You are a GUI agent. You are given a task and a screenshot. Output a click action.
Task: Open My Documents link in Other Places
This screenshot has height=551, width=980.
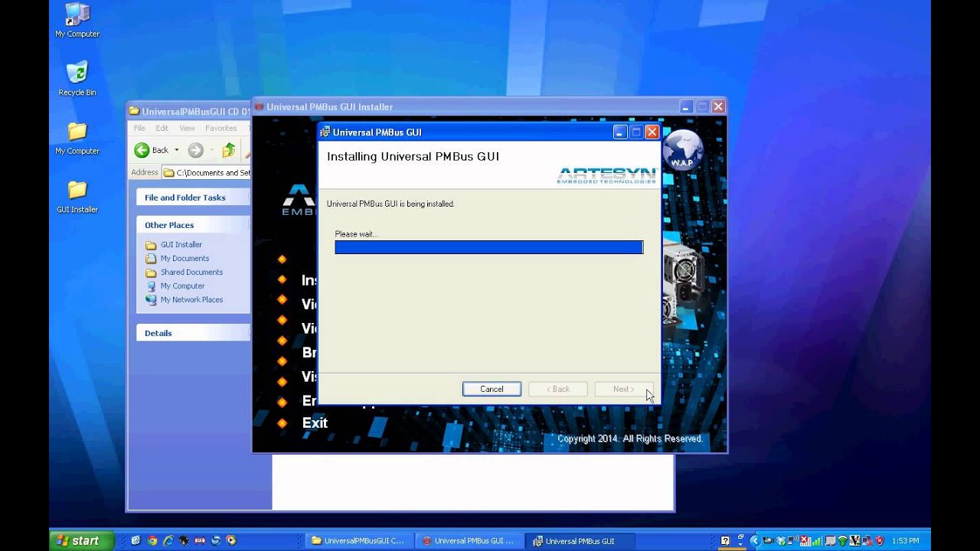[185, 259]
